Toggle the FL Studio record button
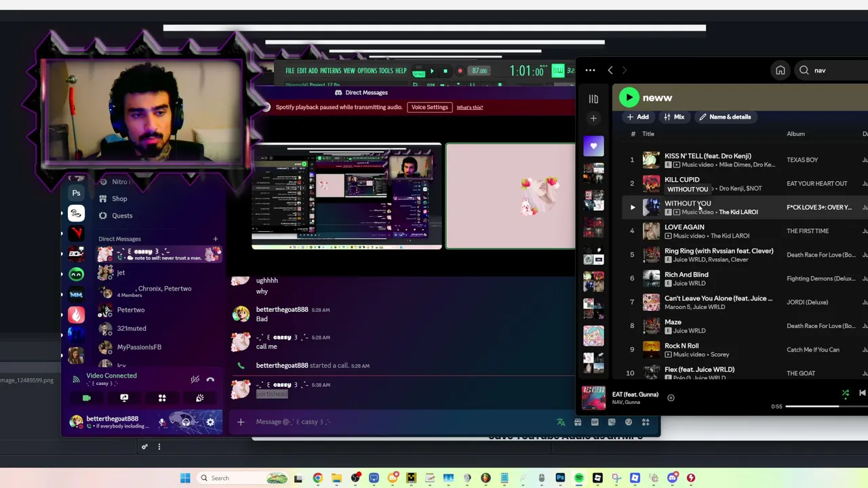Image resolution: width=868 pixels, height=488 pixels. pos(460,71)
